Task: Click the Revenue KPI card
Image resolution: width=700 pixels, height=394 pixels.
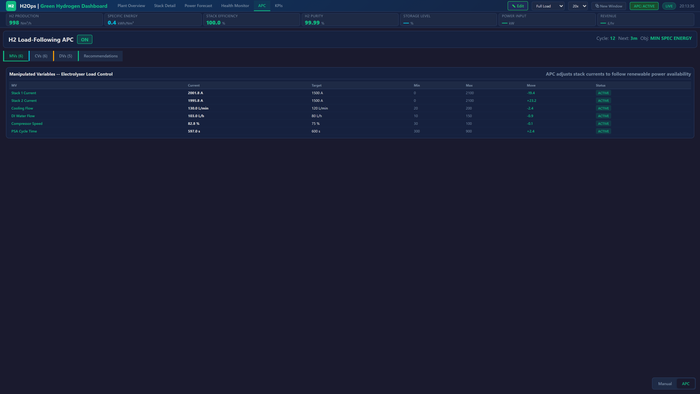Action: [646, 20]
